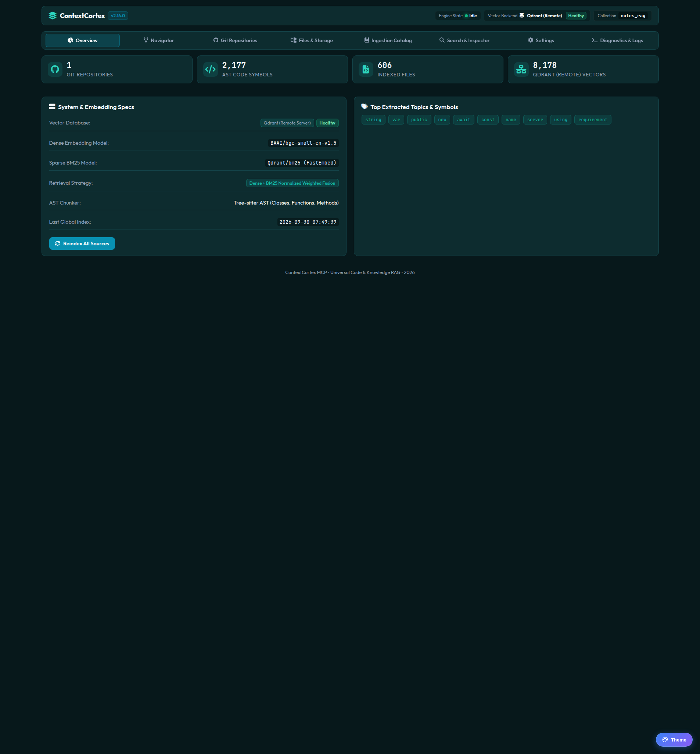Click the Qdrant (Remote Server) badge

point(287,123)
